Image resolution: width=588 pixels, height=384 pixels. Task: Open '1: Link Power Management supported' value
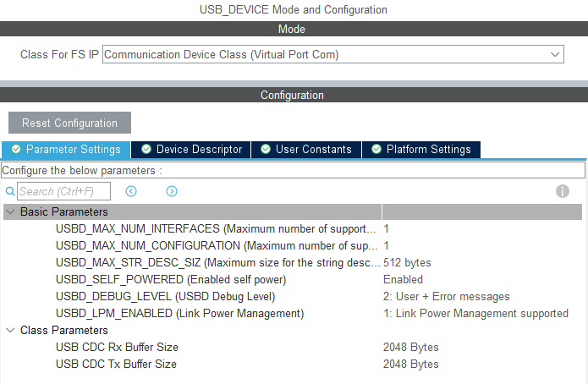coord(475,313)
